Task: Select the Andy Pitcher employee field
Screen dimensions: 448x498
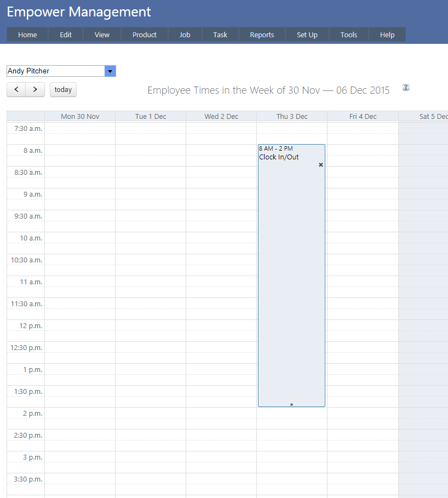Action: click(55, 71)
